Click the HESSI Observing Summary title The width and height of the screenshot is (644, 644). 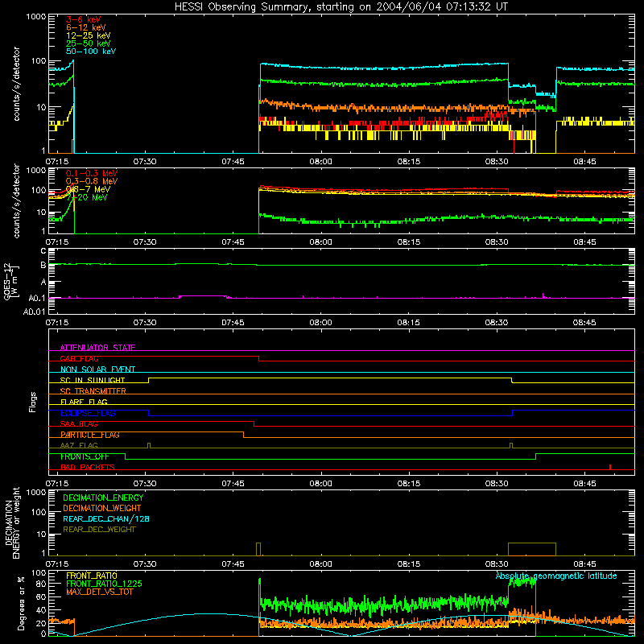coord(341,6)
